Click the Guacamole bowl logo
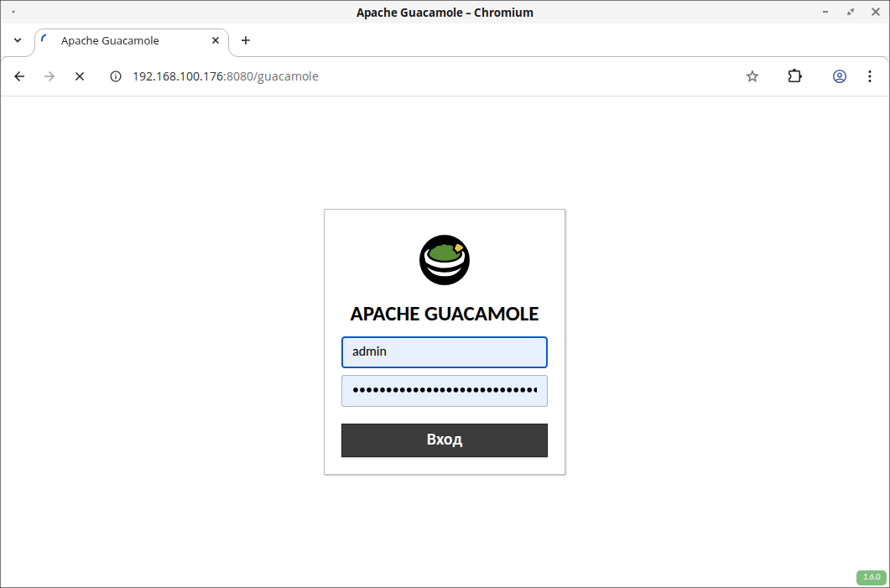This screenshot has height=588, width=890. tap(445, 259)
